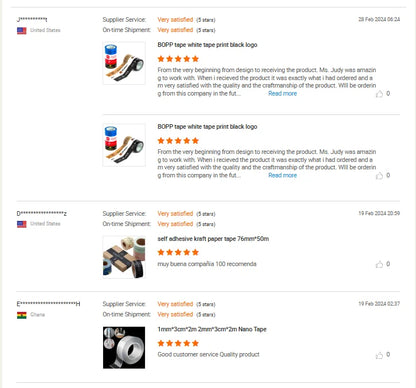Open first BOPP tape product thumbnail

(124, 63)
